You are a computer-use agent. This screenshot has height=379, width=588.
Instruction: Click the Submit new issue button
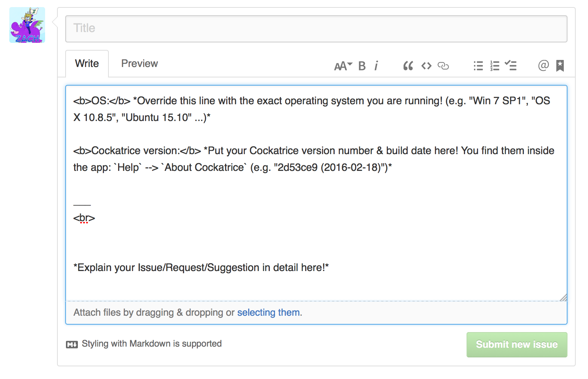coord(516,344)
